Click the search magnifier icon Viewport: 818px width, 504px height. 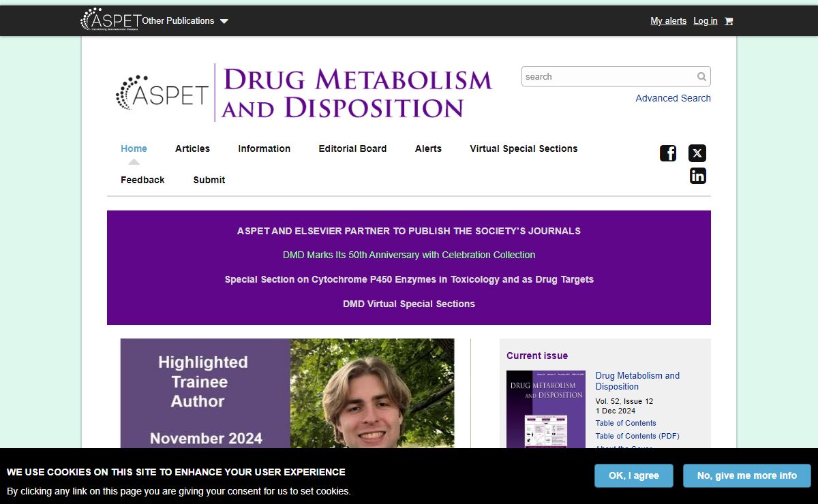(701, 76)
